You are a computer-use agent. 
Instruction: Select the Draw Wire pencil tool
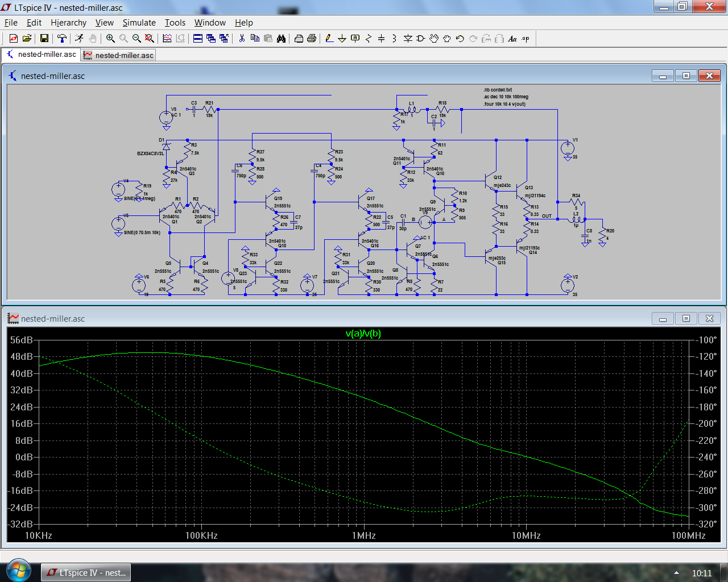tap(329, 39)
